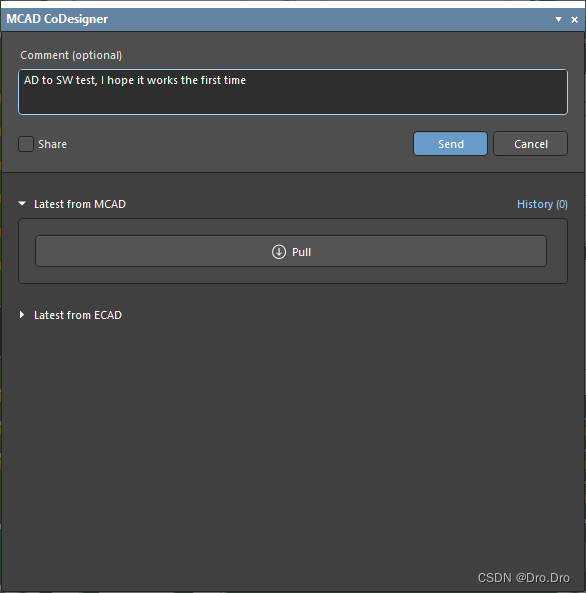Click the Pull button

(291, 251)
